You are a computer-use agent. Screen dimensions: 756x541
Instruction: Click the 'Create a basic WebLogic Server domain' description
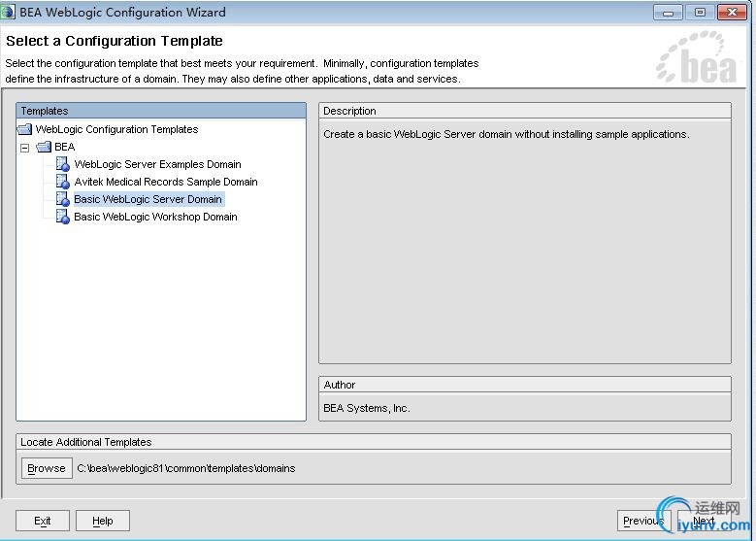pos(507,134)
